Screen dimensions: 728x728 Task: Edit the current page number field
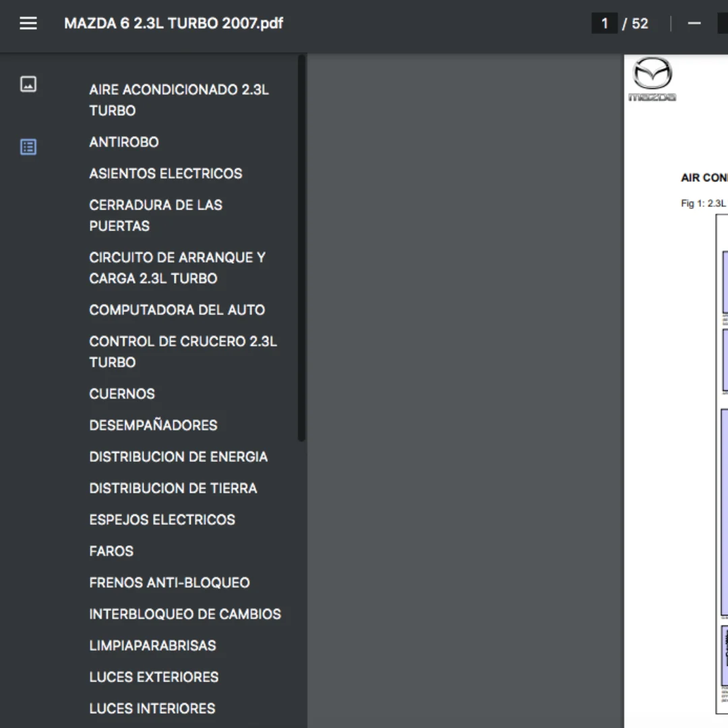coord(604,23)
